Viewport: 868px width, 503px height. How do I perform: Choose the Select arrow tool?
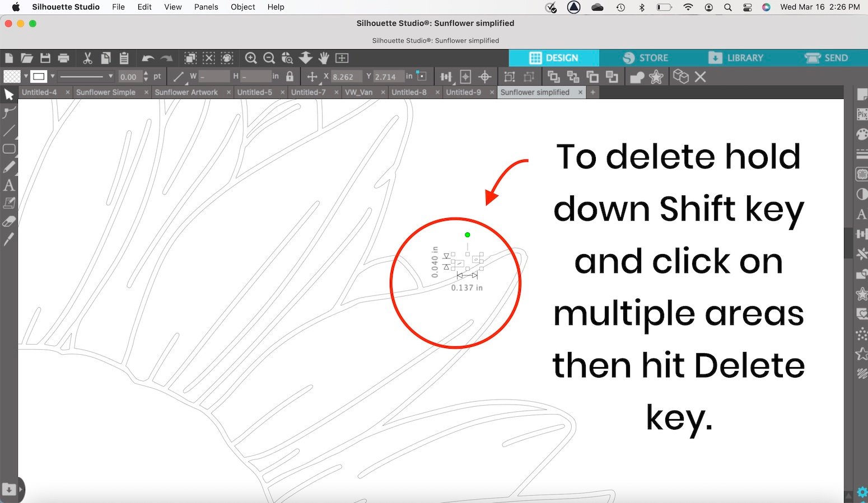coord(9,94)
